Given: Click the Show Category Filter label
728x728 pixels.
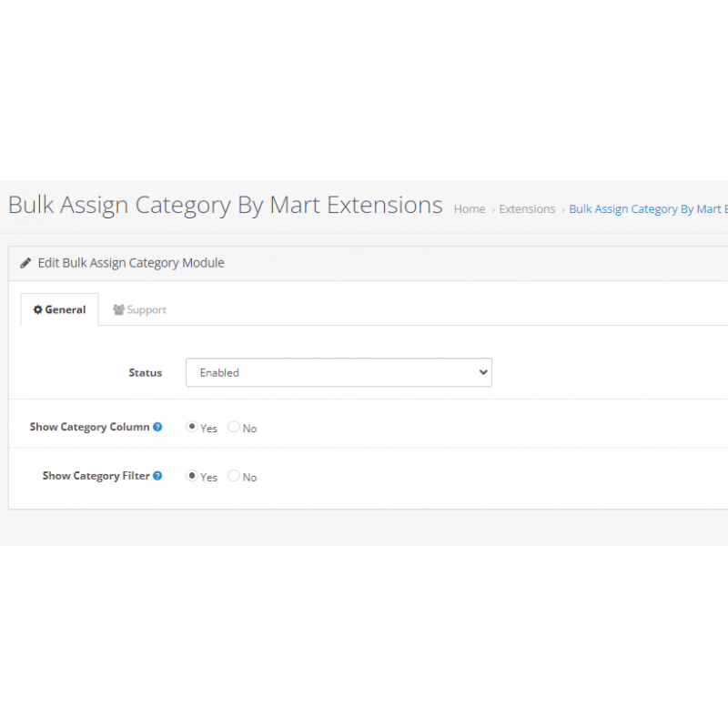Looking at the screenshot, I should tap(96, 476).
